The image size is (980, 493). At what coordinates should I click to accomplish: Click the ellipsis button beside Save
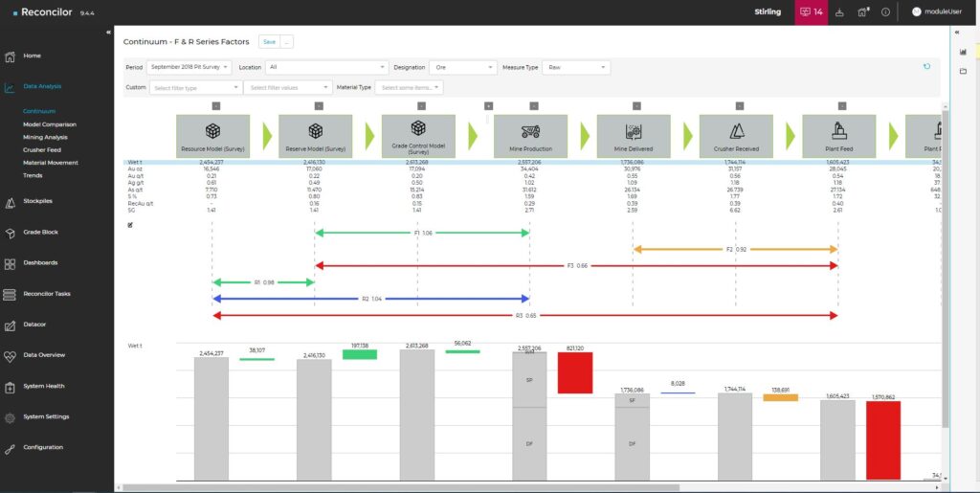287,42
